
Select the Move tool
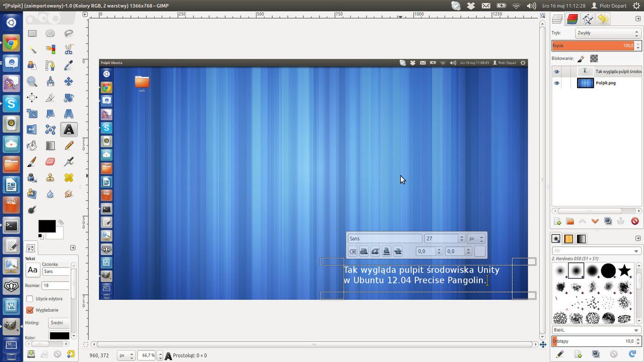[x=69, y=82]
